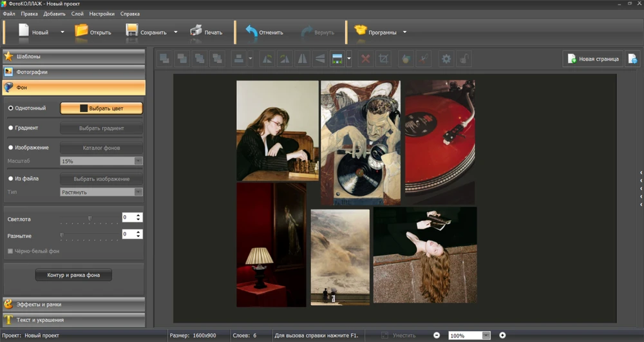Viewport: 644px width, 342px height.
Task: Click Контур и рамка фона button
Action: (x=73, y=275)
